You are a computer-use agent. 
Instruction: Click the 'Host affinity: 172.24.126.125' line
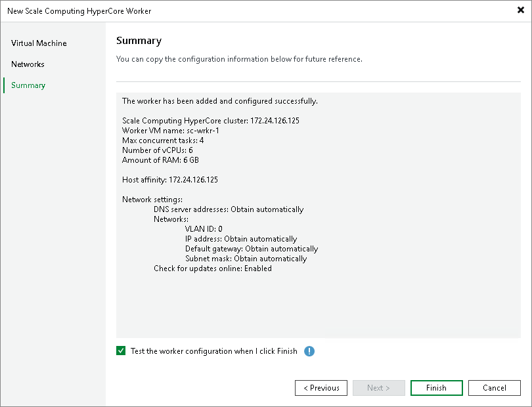point(170,180)
